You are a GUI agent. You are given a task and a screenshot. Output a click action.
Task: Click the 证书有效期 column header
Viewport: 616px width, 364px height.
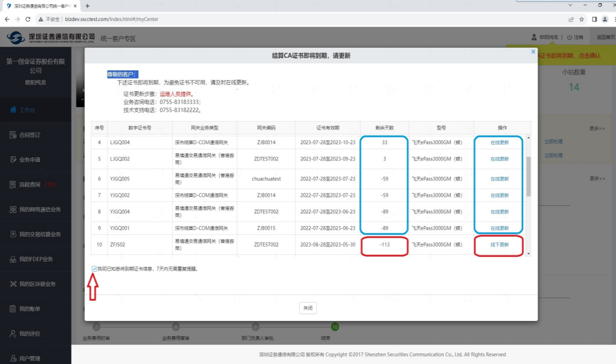pos(327,128)
